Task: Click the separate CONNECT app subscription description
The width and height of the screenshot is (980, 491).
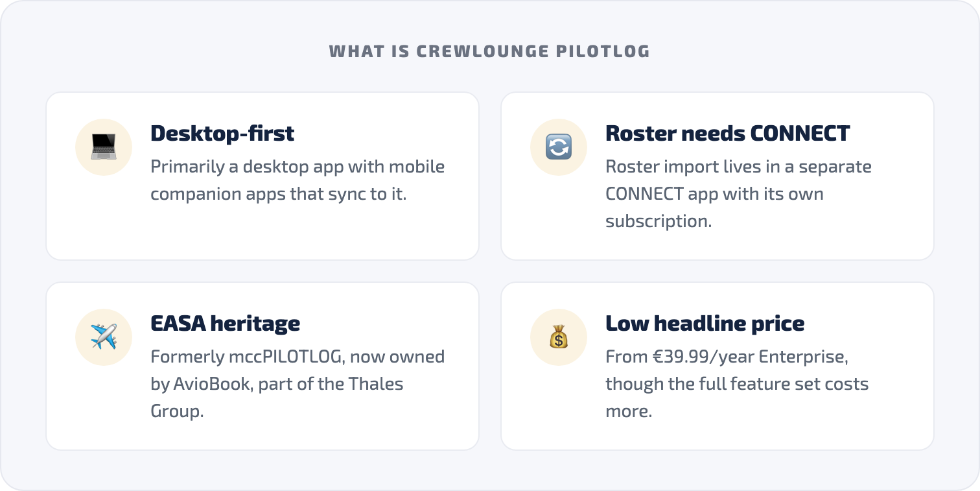Action: coord(738,193)
